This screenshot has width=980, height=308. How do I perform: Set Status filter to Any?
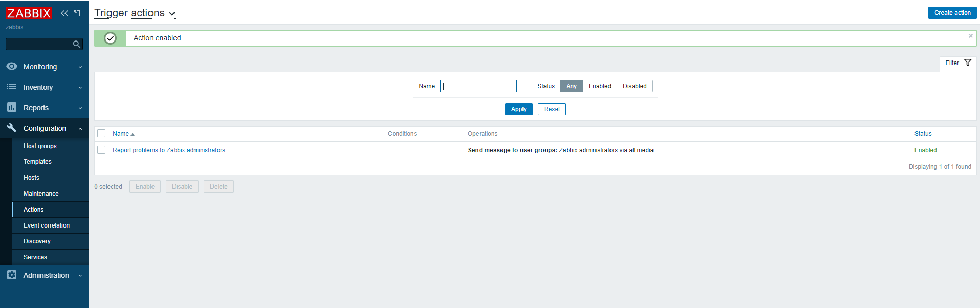point(571,86)
